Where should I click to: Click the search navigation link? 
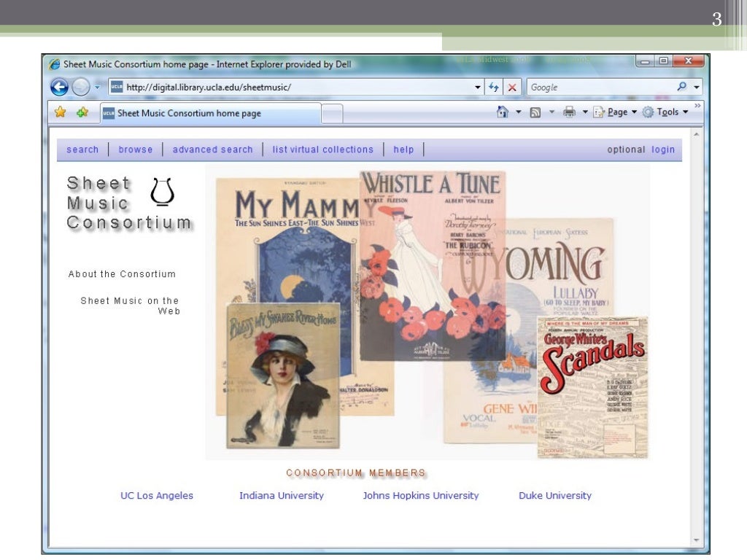pyautogui.click(x=82, y=149)
